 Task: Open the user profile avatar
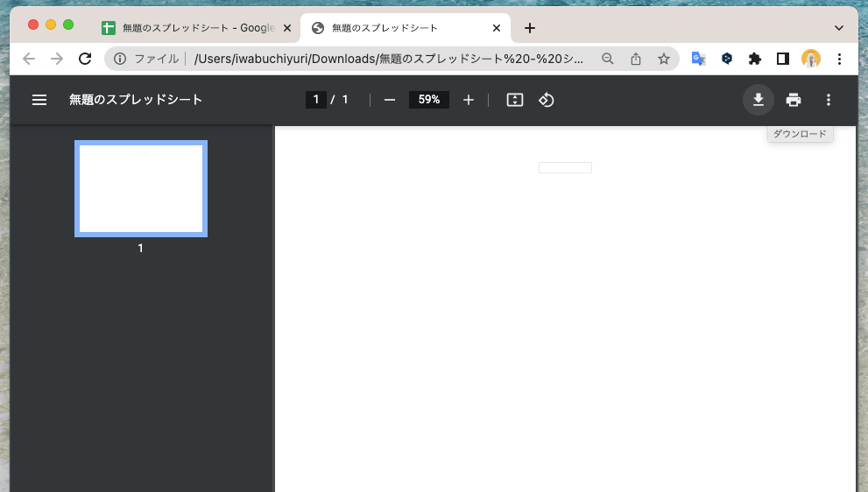click(811, 59)
